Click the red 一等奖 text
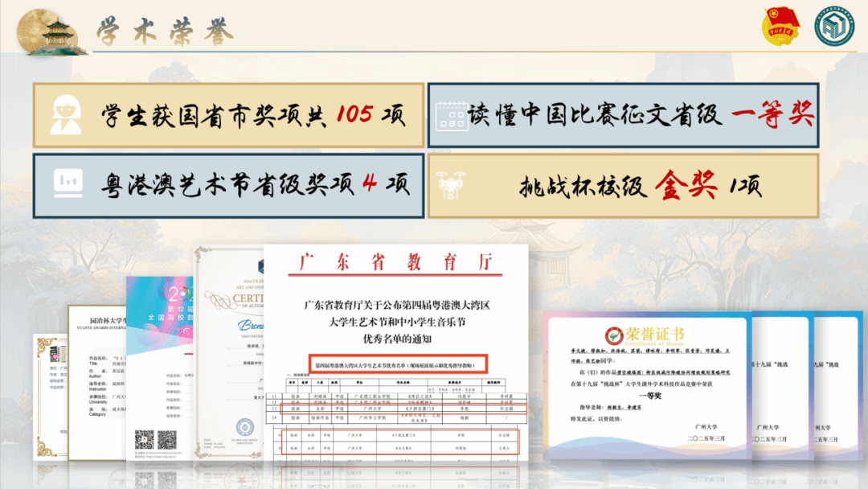The height and width of the screenshot is (489, 868). 772,117
